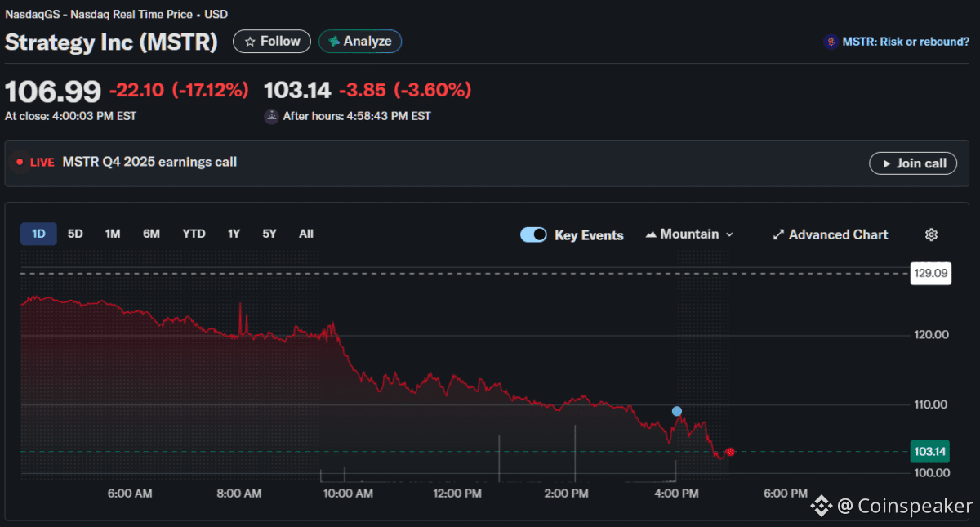Click the after hours moon icon

[x=271, y=116]
